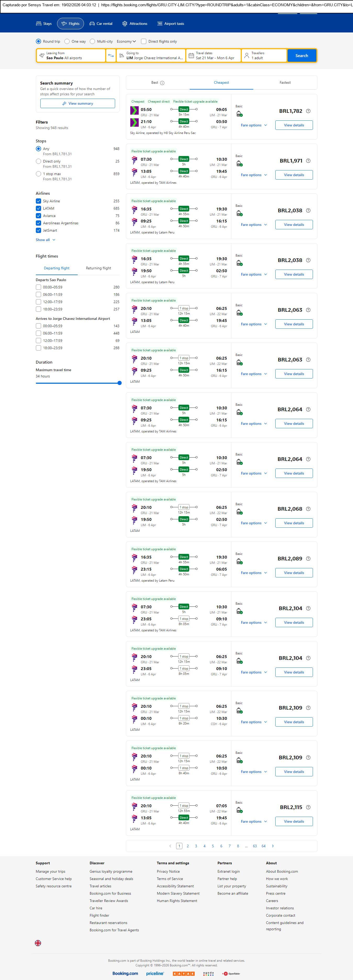The height and width of the screenshot is (980, 353).
Task: Click the maximum travel time slider handle
Action: pos(119,383)
